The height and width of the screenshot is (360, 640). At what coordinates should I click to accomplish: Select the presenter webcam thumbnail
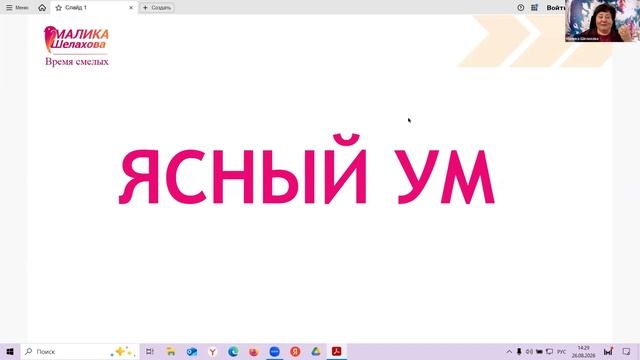point(602,21)
